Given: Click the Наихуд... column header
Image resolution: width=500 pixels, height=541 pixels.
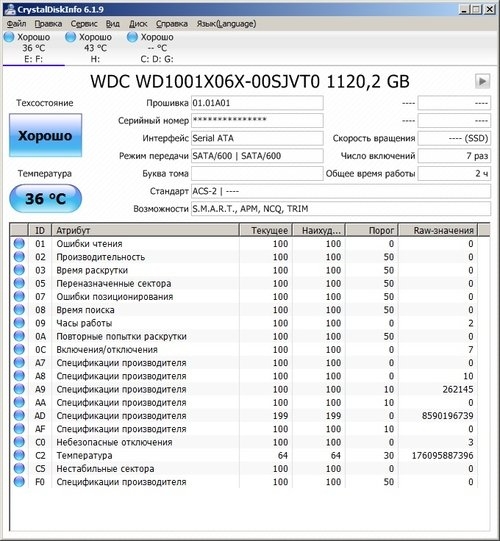Looking at the screenshot, I should pos(319,230).
